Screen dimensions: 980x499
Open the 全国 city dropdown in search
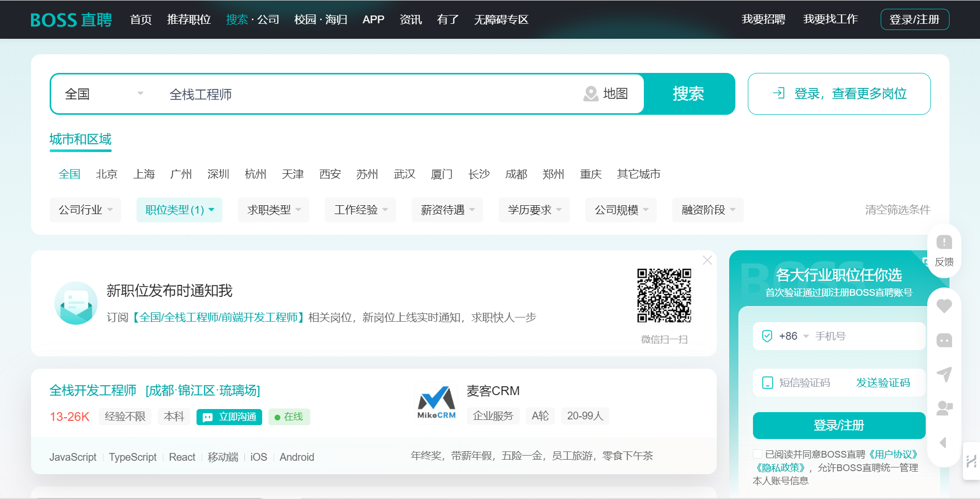coord(103,94)
